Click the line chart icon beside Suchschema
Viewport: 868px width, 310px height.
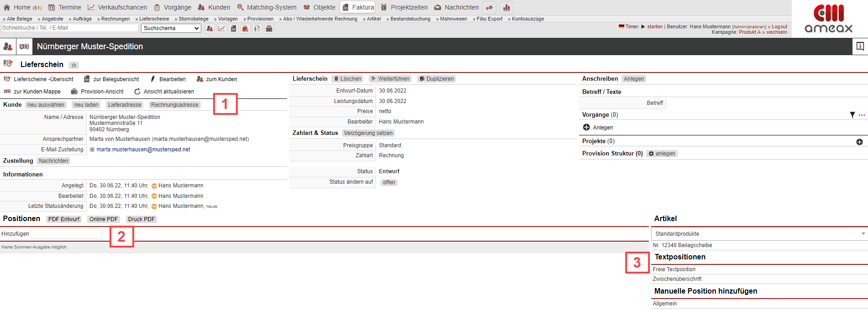click(x=221, y=29)
